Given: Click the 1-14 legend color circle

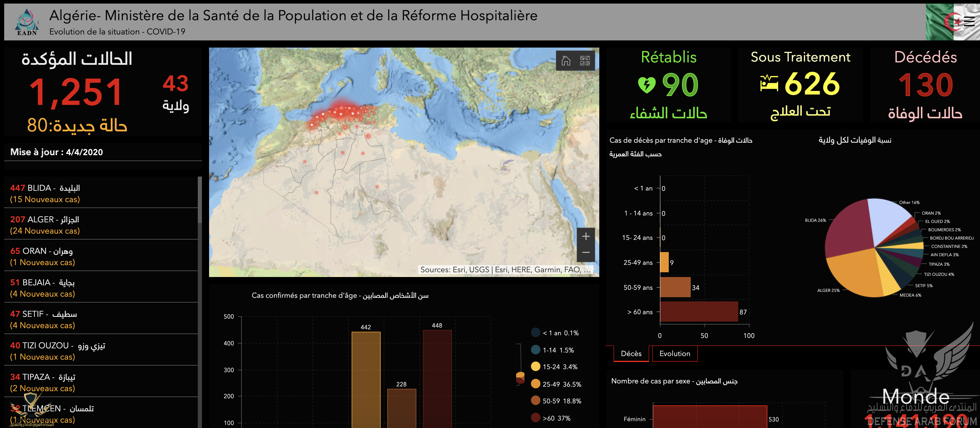Looking at the screenshot, I should click(535, 350).
